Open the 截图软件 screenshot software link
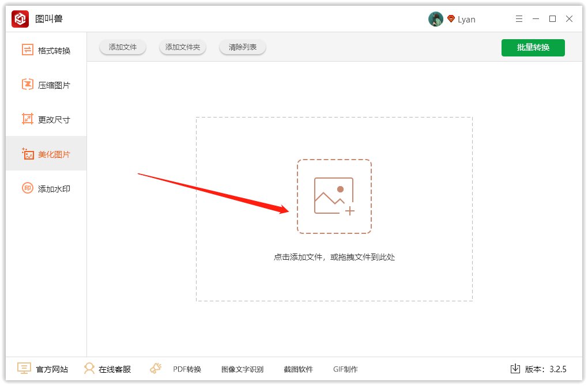Viewport: 588px width, 386px height. [298, 369]
